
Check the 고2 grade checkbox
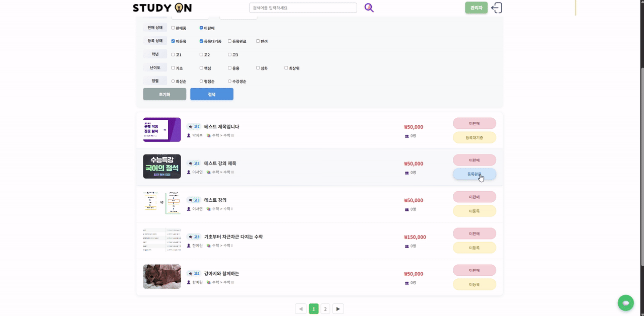(x=201, y=54)
